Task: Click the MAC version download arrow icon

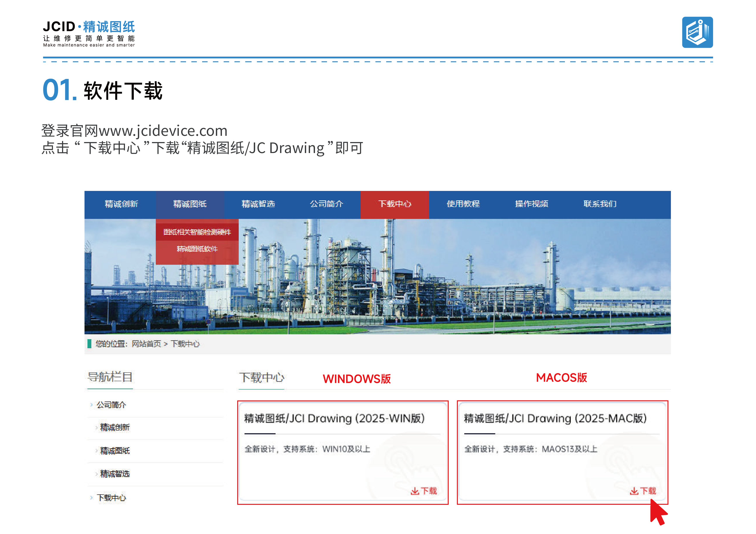Action: click(634, 491)
